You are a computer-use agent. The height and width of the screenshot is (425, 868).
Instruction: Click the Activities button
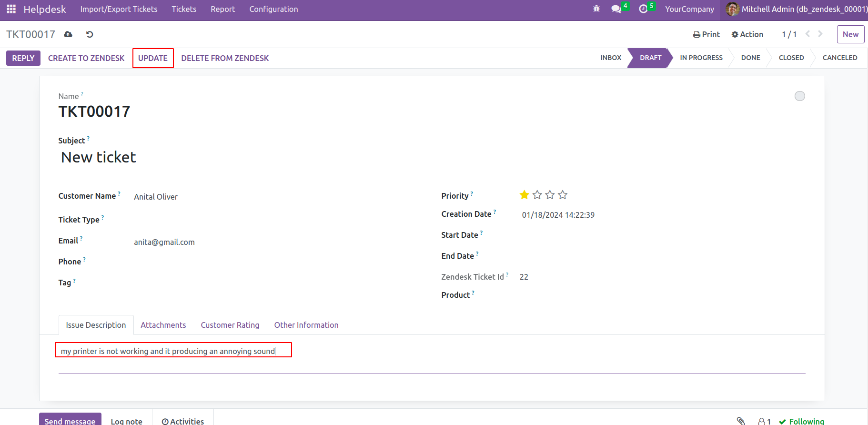[183, 420]
